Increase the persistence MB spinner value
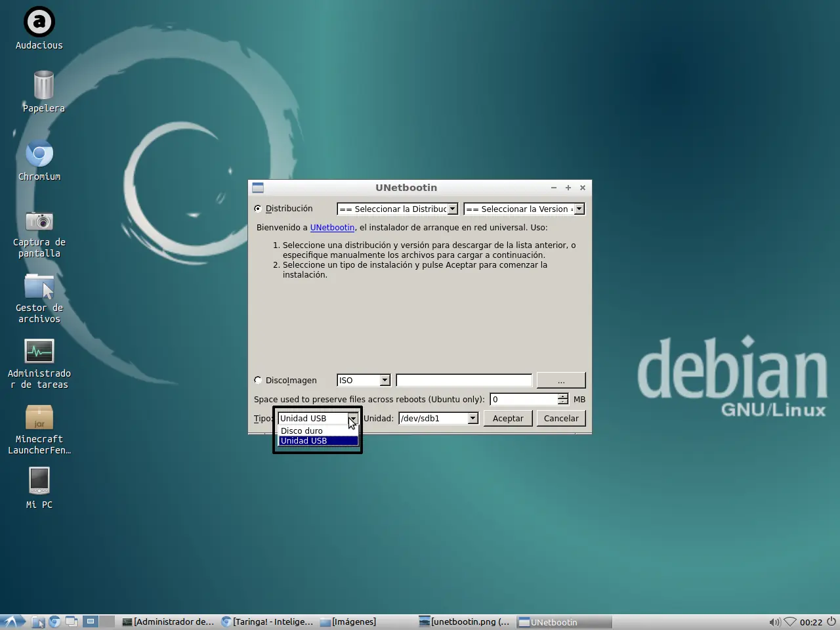Viewport: 840px width, 630px height. [x=563, y=396]
